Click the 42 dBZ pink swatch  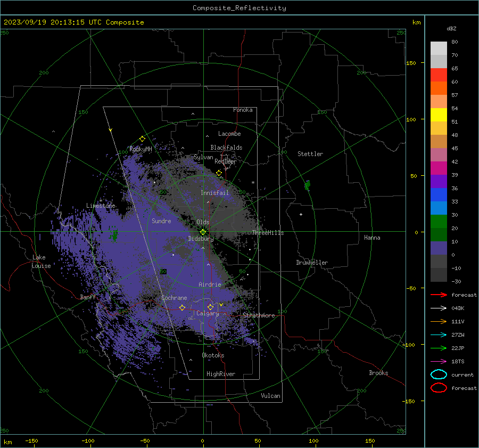click(x=439, y=154)
